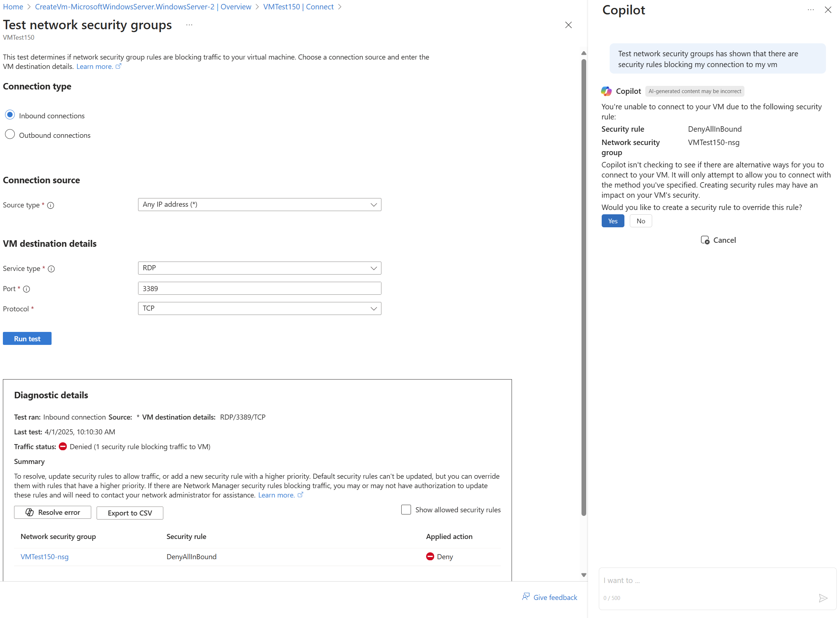Open the Source type dropdown
The height and width of the screenshot is (618, 840).
coord(260,205)
